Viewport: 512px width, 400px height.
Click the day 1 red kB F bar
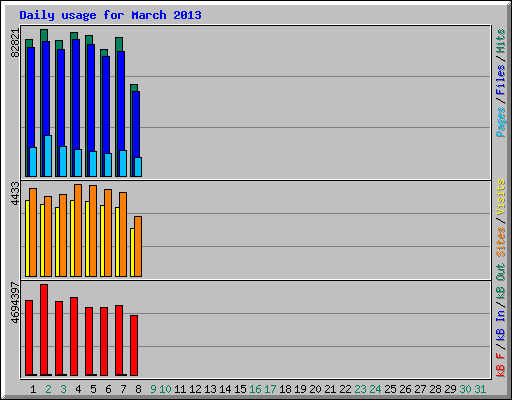[x=29, y=338]
